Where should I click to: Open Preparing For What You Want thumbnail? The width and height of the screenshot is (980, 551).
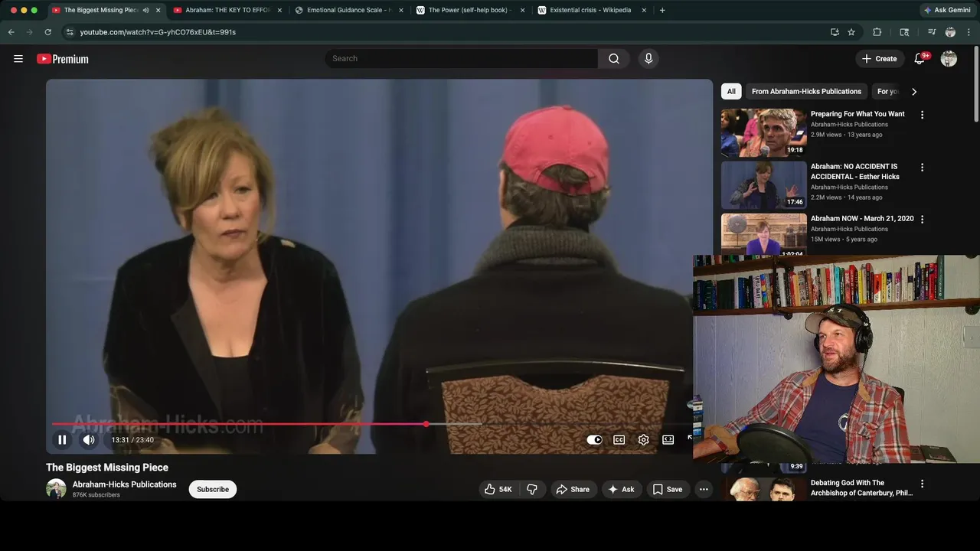(x=763, y=132)
